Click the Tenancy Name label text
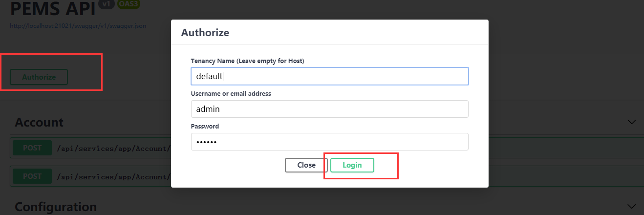Viewport: 644px width, 215px height. [x=247, y=61]
